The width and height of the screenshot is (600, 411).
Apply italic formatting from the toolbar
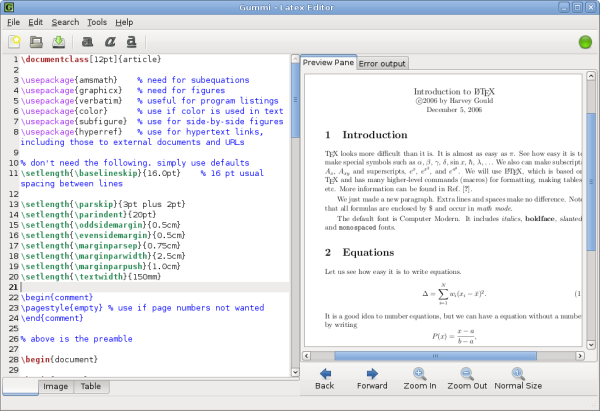pyautogui.click(x=110, y=41)
